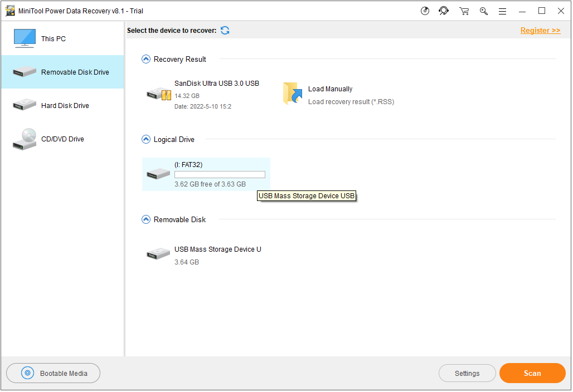Click the shopping cart purchase icon
Viewport: 573px width, 392px height.
tap(464, 11)
